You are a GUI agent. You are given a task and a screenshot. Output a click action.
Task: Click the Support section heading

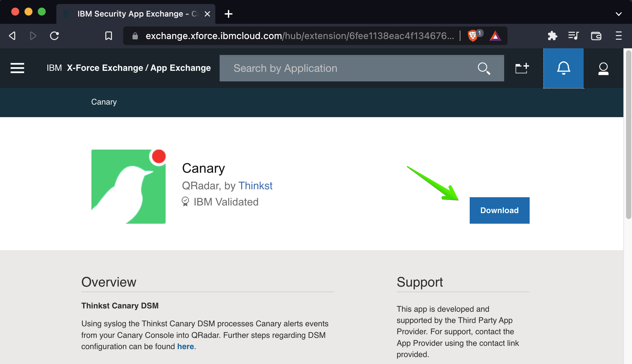[x=420, y=282]
